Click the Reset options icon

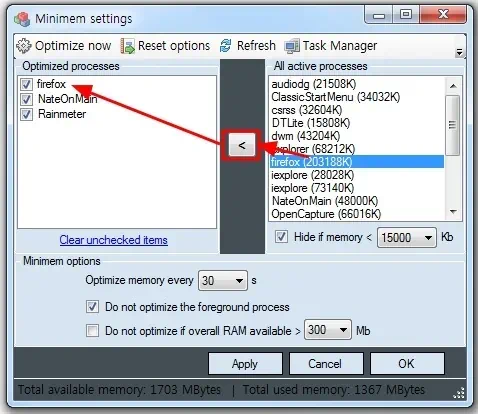127,46
